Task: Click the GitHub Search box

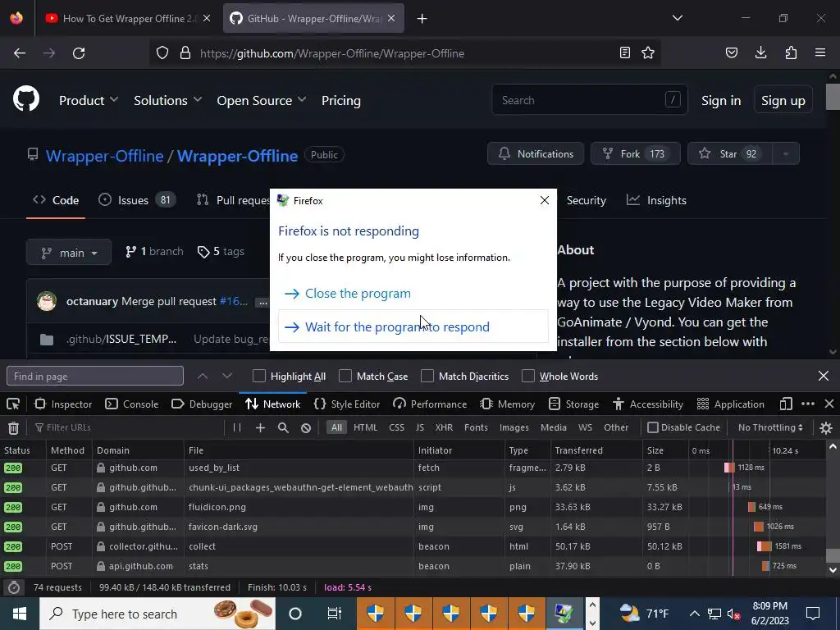Action: (x=589, y=100)
